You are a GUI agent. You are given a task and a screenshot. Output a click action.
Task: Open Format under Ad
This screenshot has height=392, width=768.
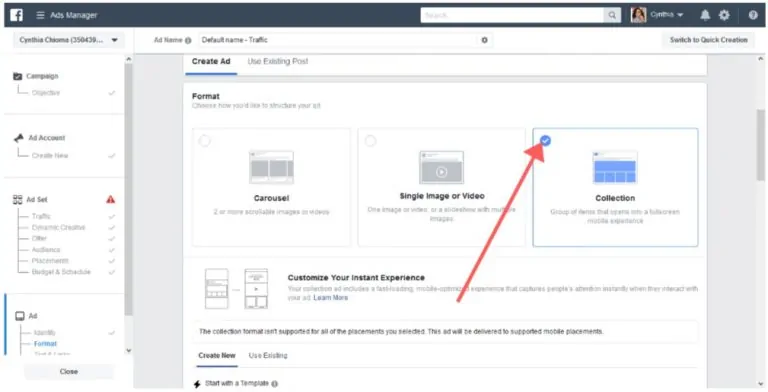[x=45, y=344]
